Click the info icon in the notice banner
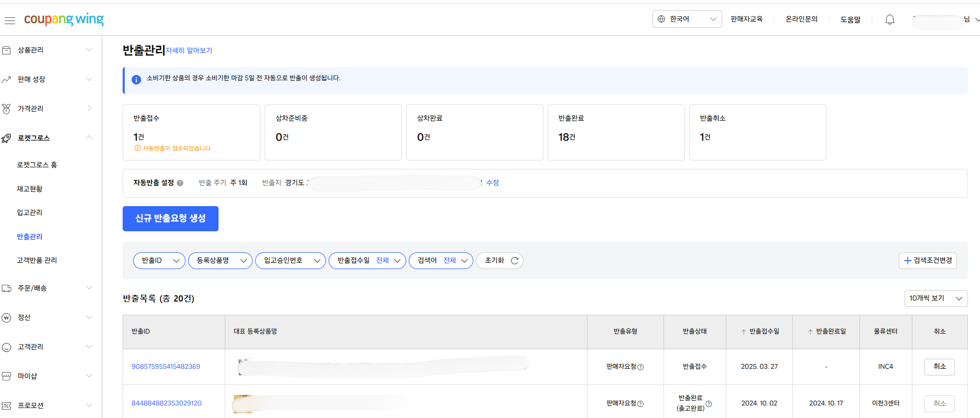The image size is (980, 418). [x=136, y=80]
